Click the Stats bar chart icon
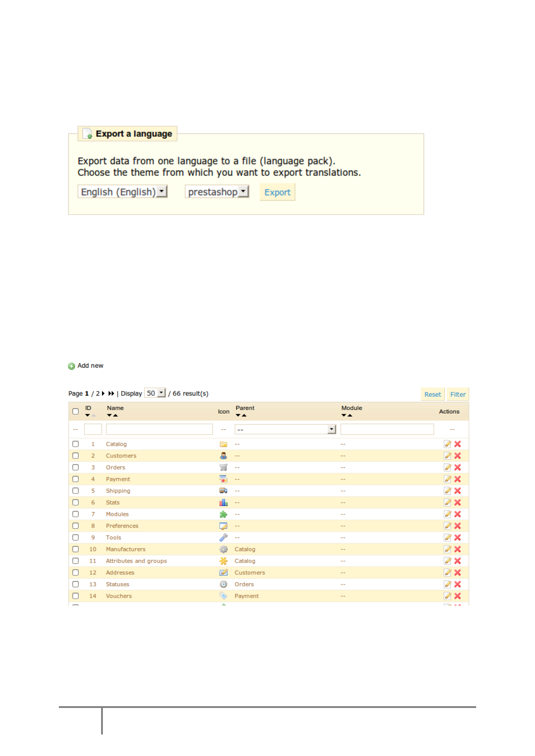 pyautogui.click(x=223, y=502)
